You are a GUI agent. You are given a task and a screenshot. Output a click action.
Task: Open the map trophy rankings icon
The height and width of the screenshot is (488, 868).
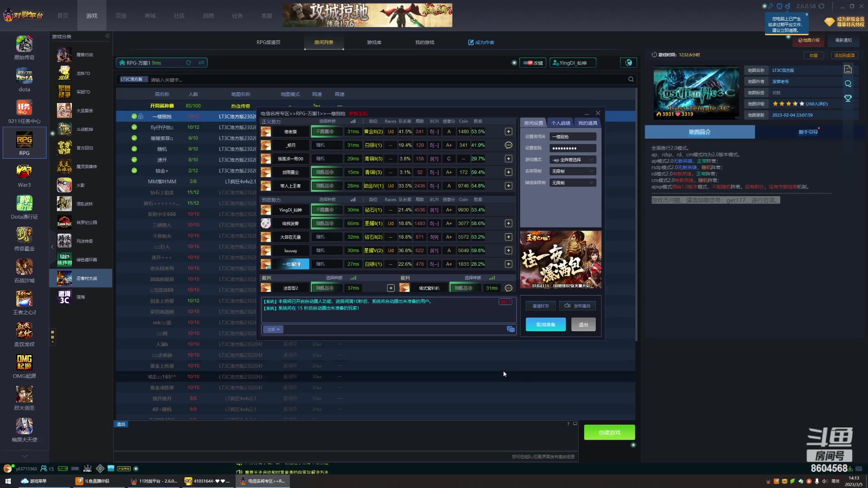[848, 98]
